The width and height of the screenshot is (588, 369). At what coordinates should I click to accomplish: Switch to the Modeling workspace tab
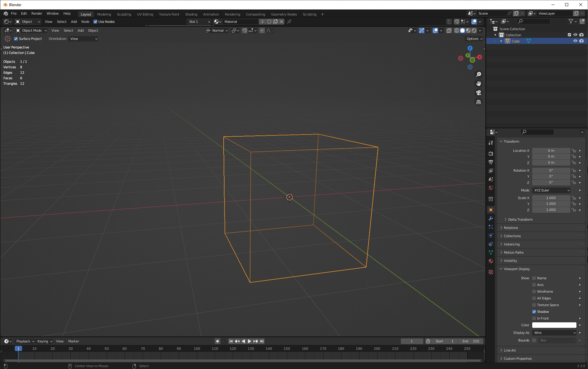click(x=104, y=14)
